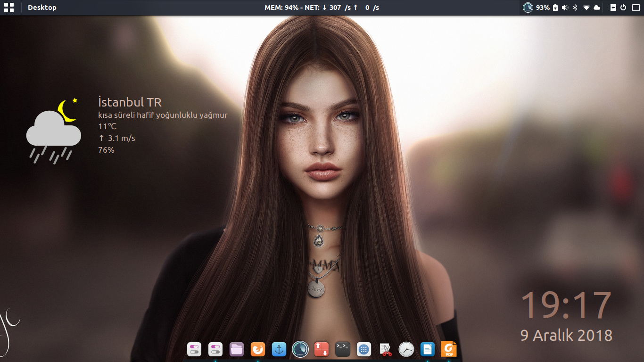
Task: Launch the terminal from the dock
Action: click(343, 349)
